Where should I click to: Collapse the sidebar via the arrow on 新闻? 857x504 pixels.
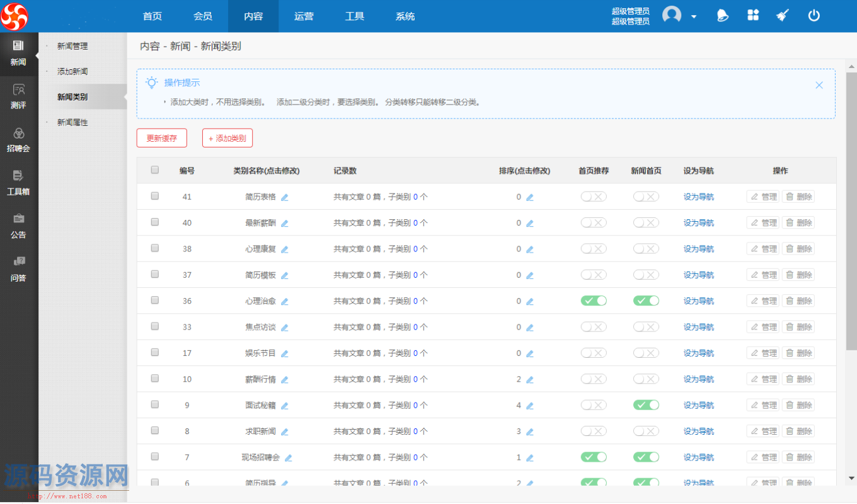[x=37, y=55]
